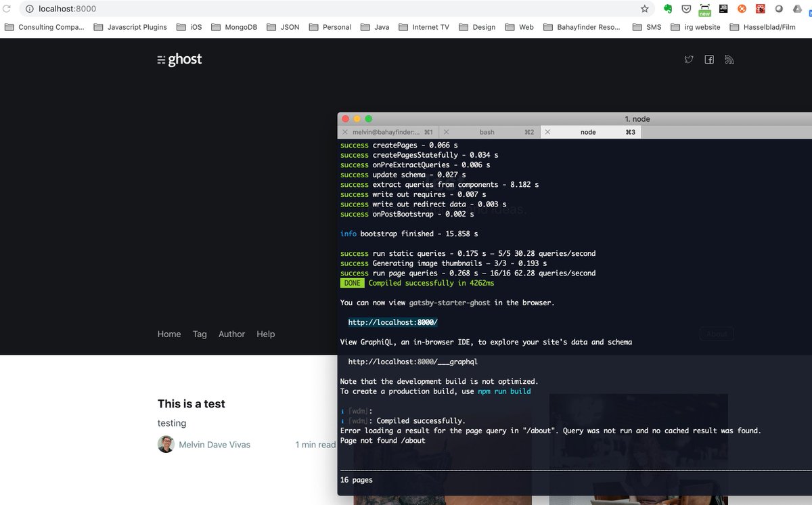Click the orange lifebuoy extension icon
Image resolution: width=812 pixels, height=505 pixels.
coord(742,9)
